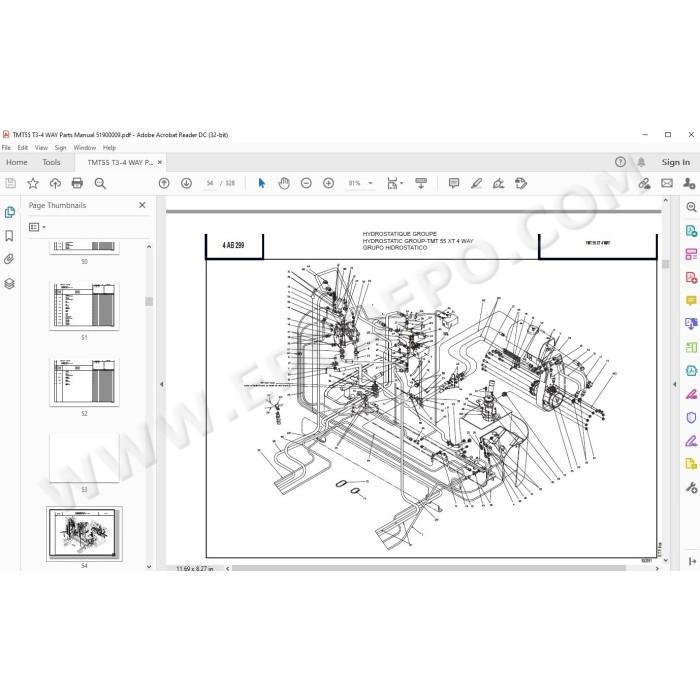
Task: Add a comment sticky note
Action: (454, 183)
